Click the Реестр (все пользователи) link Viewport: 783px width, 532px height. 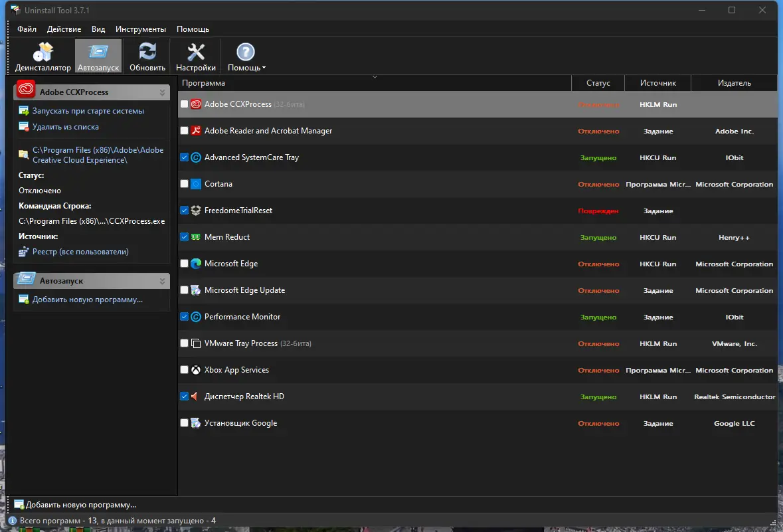(x=80, y=252)
